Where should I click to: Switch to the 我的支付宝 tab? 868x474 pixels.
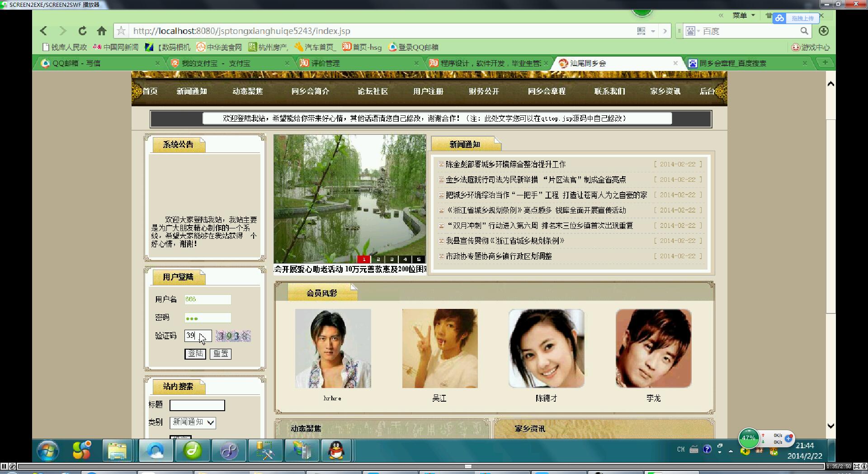click(230, 63)
